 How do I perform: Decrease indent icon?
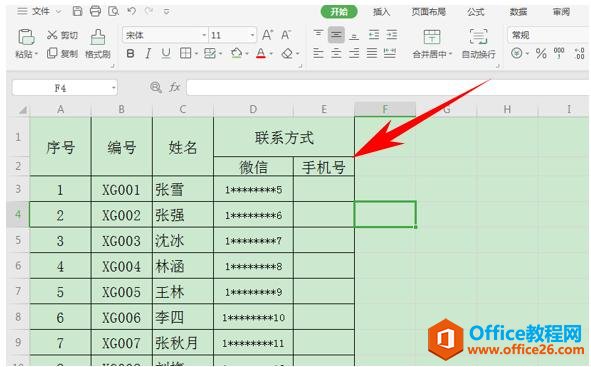[374, 35]
